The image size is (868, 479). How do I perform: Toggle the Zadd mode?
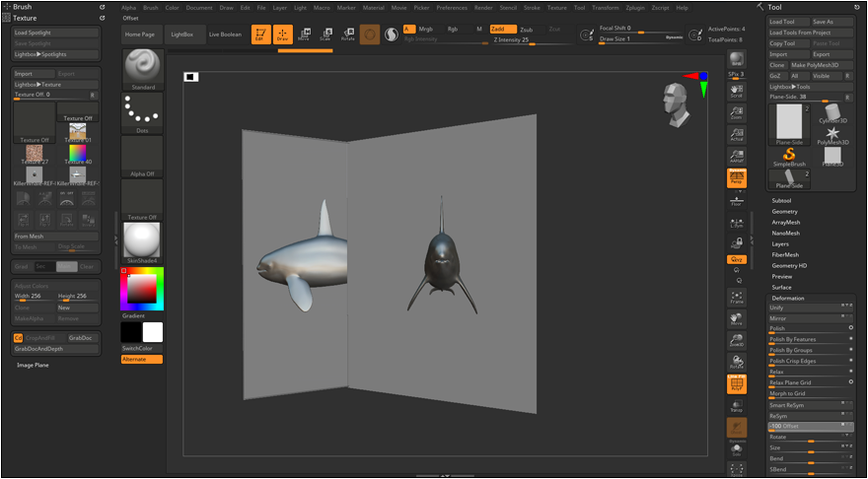(501, 30)
